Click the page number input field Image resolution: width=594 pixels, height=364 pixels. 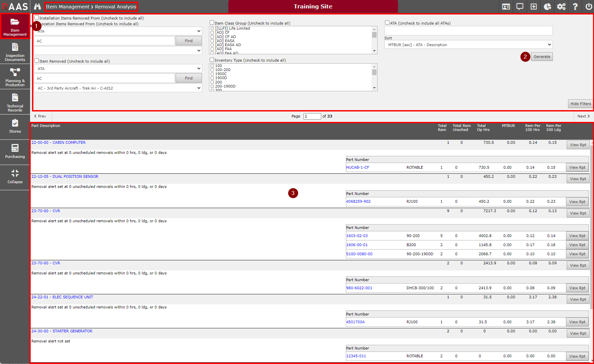312,116
